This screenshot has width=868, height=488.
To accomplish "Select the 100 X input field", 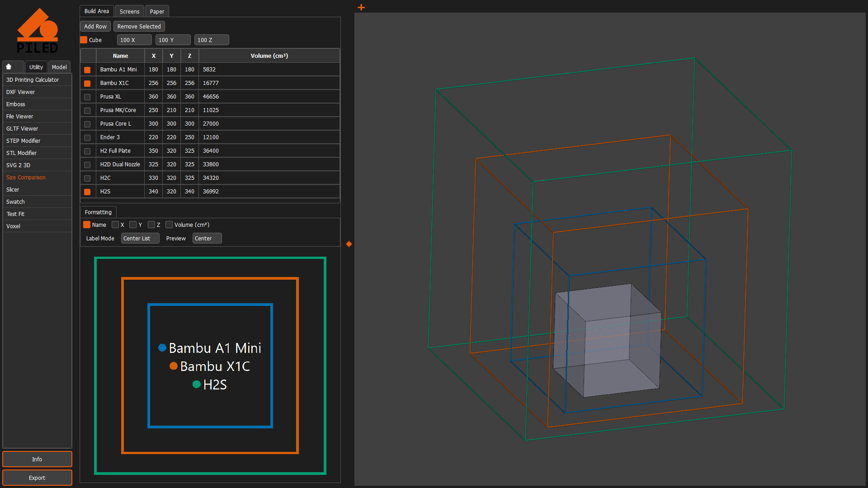I will pyautogui.click(x=134, y=40).
